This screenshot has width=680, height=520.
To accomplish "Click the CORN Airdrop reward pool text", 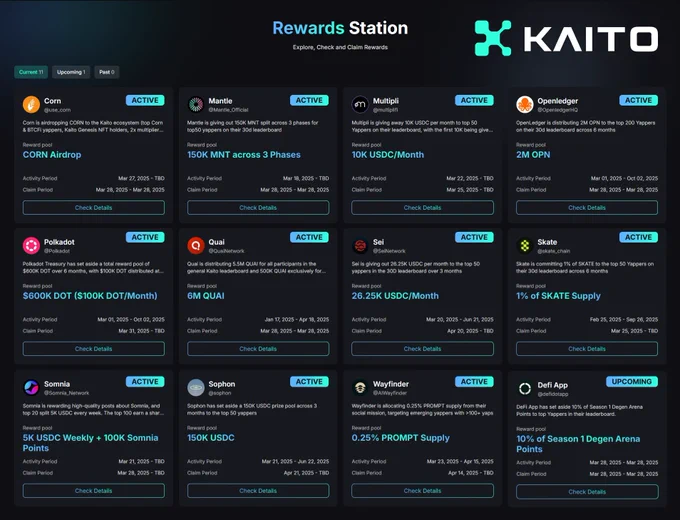I will pyautogui.click(x=52, y=155).
